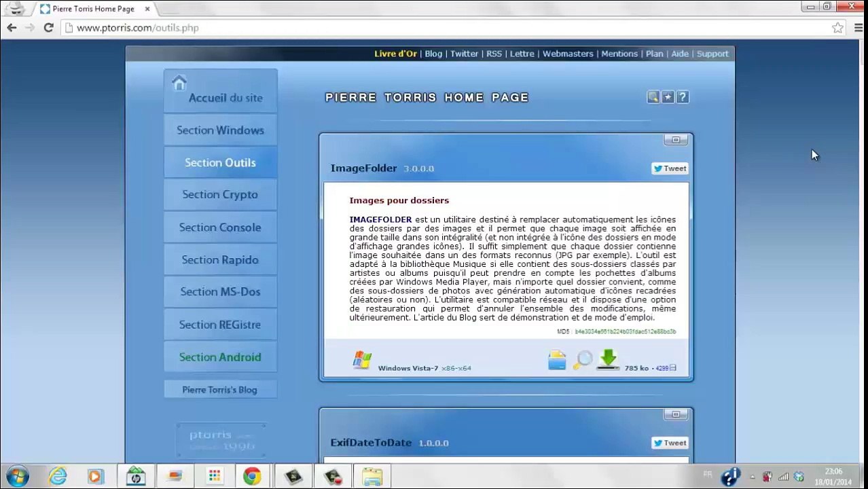Image resolution: width=868 pixels, height=489 pixels.
Task: Click the star favorites icon beside the page title
Action: pyautogui.click(x=668, y=97)
